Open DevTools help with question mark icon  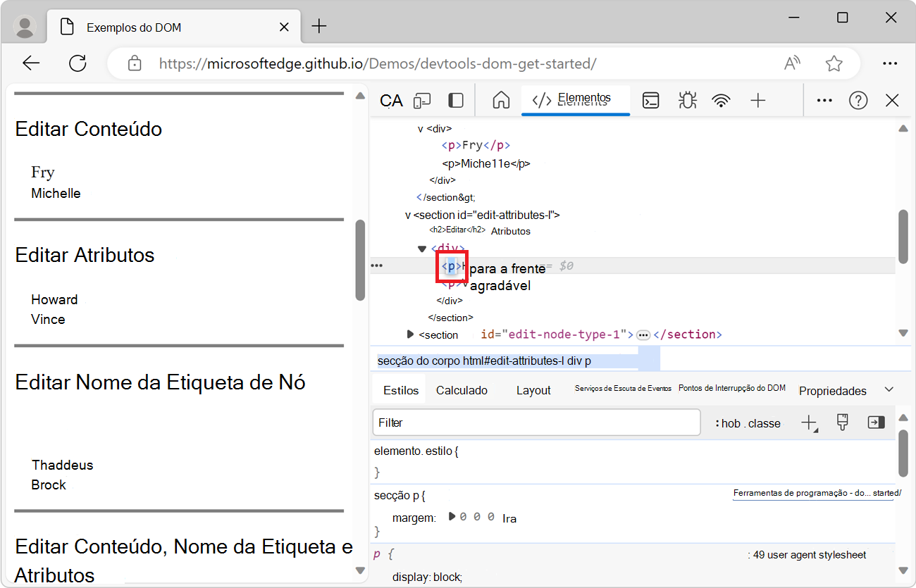coord(858,100)
